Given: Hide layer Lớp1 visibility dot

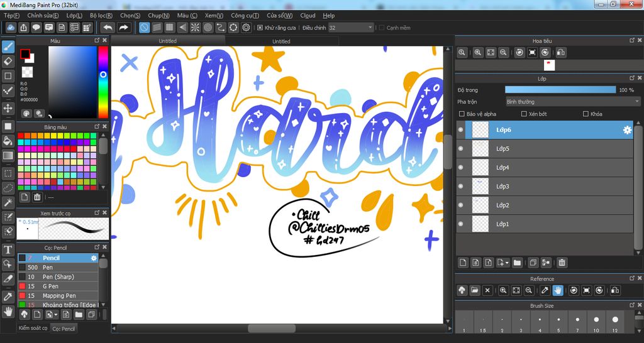Looking at the screenshot, I should pyautogui.click(x=460, y=224).
